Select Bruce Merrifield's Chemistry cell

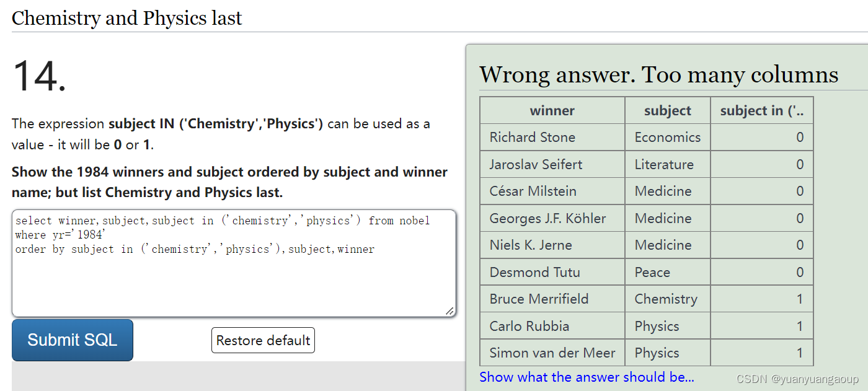[667, 298]
